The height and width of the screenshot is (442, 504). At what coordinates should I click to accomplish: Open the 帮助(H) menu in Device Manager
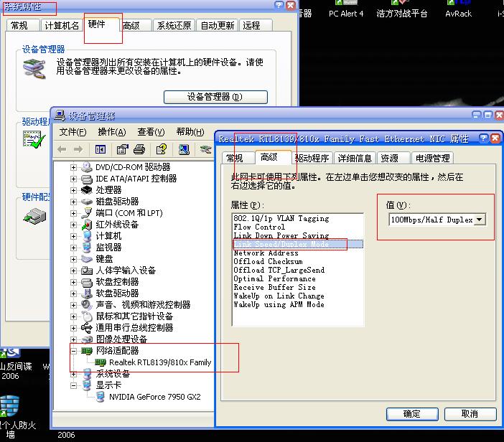(x=190, y=132)
